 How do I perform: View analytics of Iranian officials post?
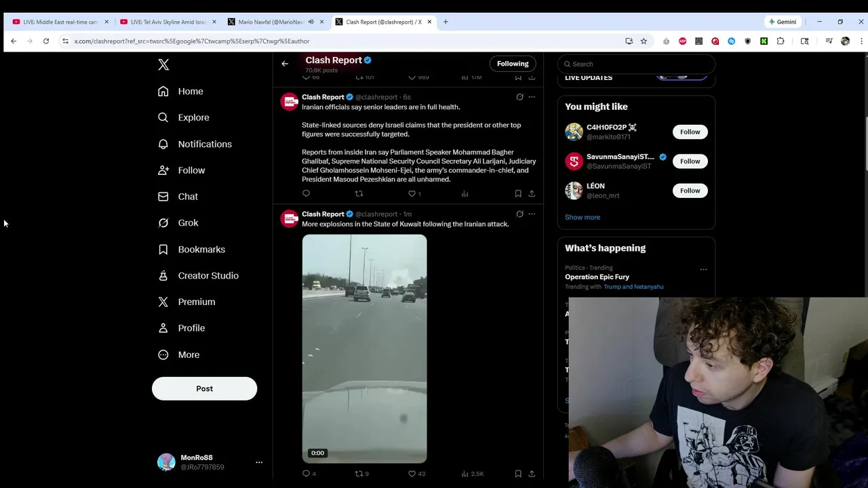tap(465, 194)
